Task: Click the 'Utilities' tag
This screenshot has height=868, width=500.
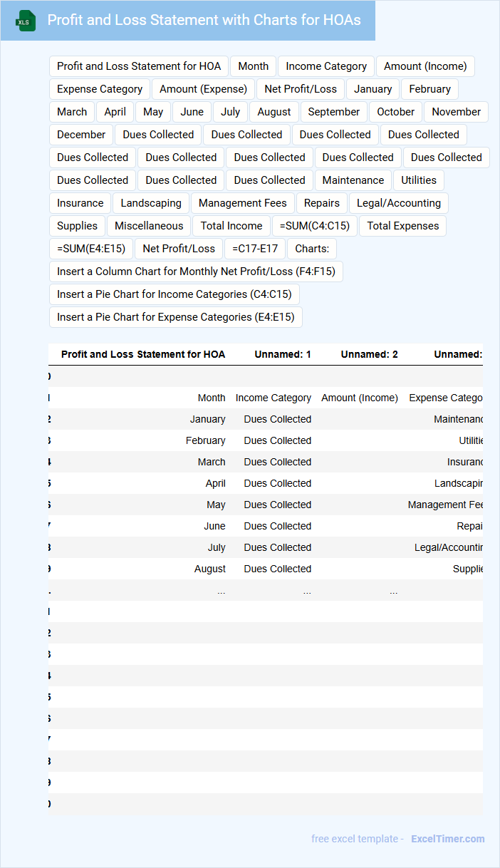Action: coord(419,180)
